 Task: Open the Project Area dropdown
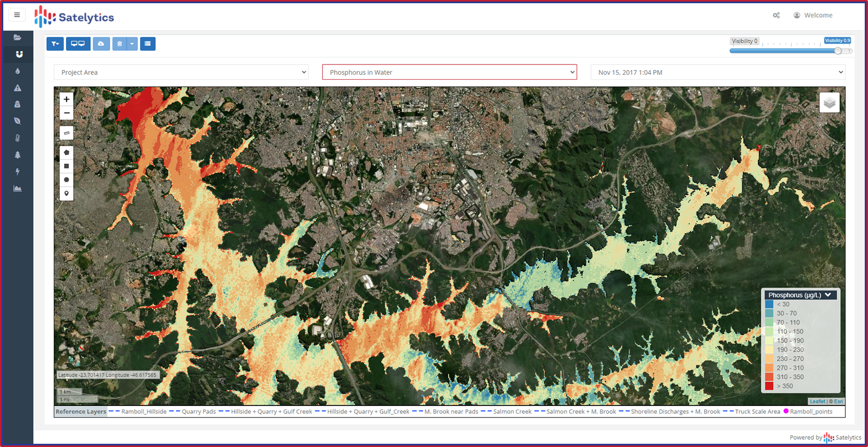(x=181, y=72)
